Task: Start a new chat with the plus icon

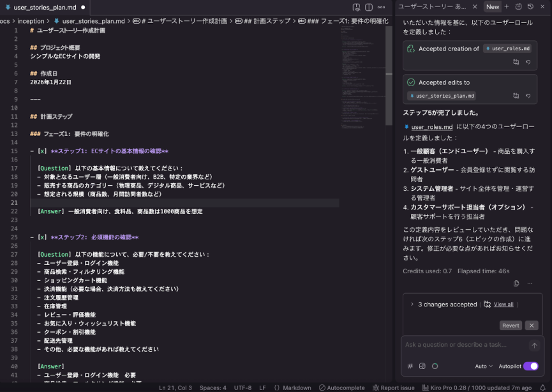Action: coord(506,7)
